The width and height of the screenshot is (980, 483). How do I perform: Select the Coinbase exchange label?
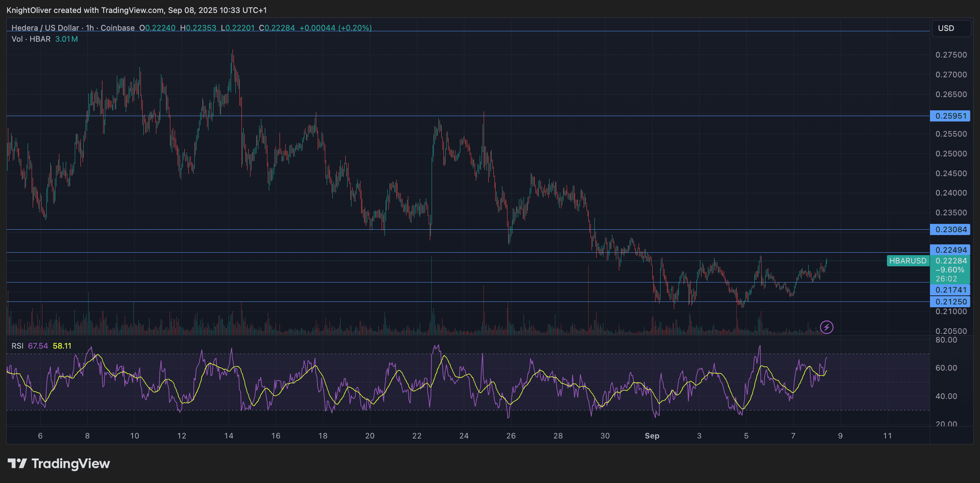(x=118, y=28)
